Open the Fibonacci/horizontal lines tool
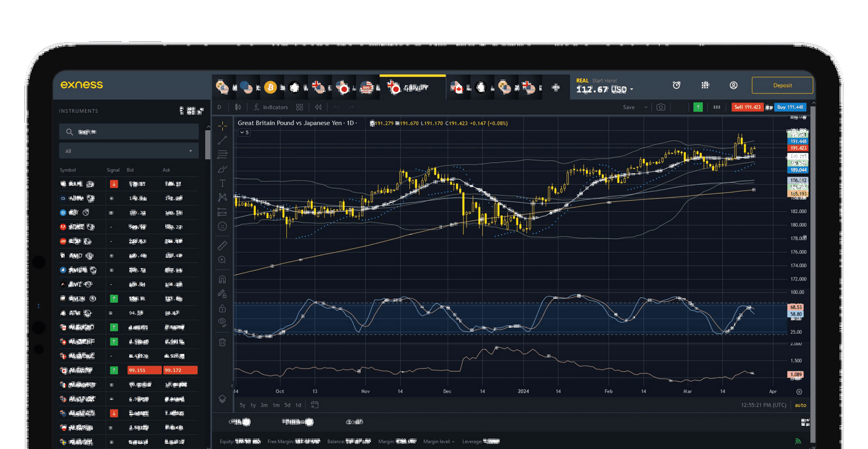The image size is (868, 449). coord(222,154)
